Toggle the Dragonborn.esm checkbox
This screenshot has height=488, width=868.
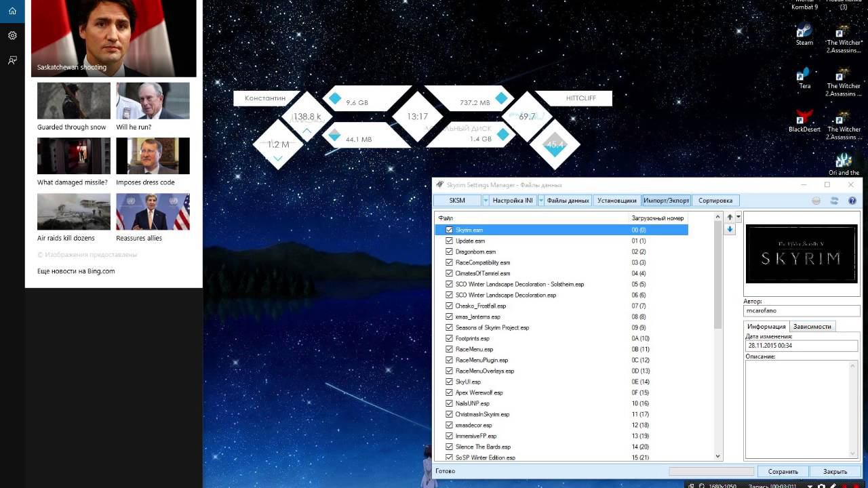pos(449,251)
